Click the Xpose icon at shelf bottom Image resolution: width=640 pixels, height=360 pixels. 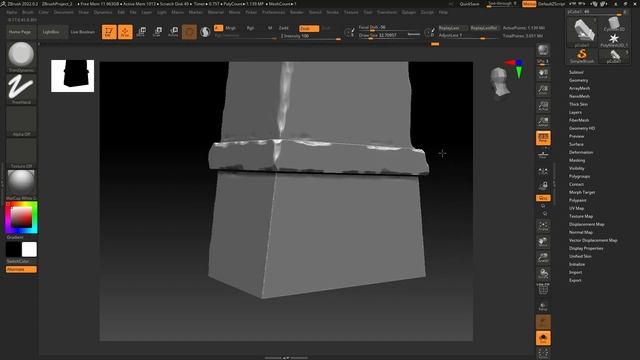[543, 353]
